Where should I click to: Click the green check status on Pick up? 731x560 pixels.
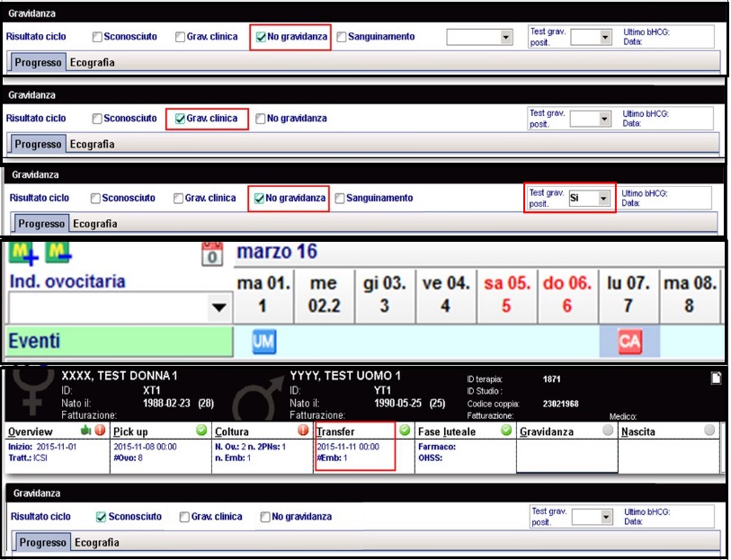tap(201, 430)
